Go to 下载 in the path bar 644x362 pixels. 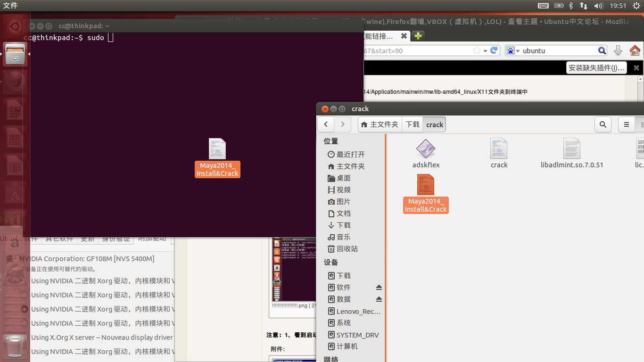413,124
